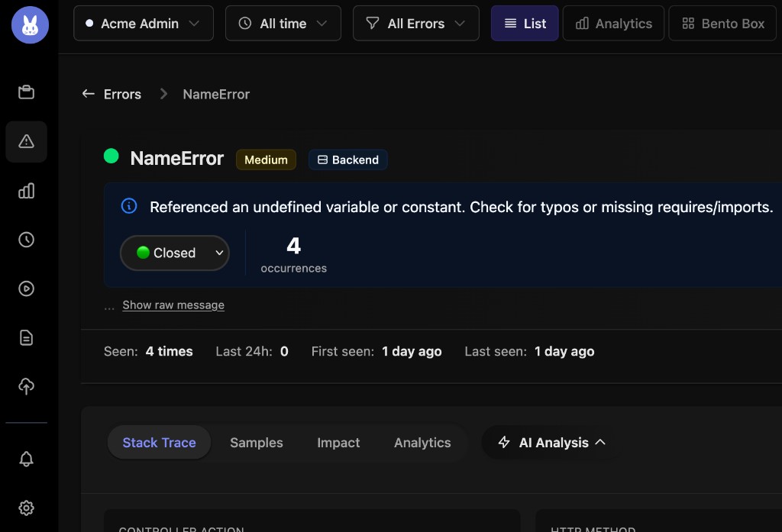Click the rabbit logo avatar
Viewport: 782px width, 532px height.
30,25
